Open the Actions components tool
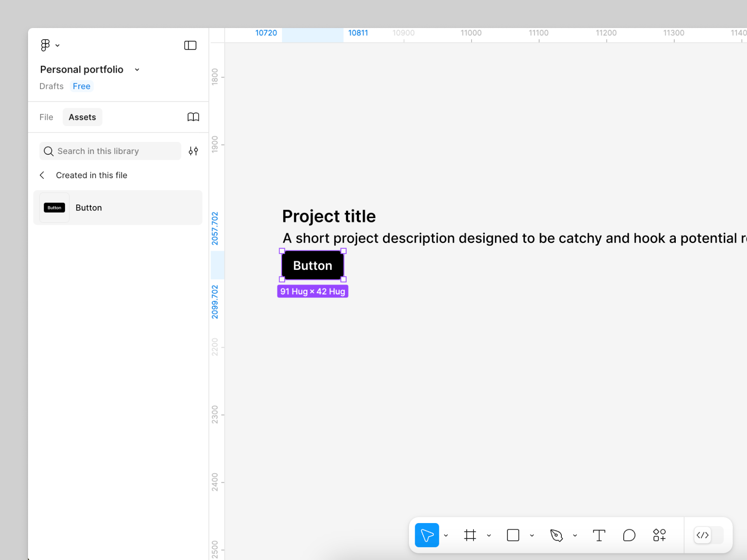 click(x=659, y=535)
